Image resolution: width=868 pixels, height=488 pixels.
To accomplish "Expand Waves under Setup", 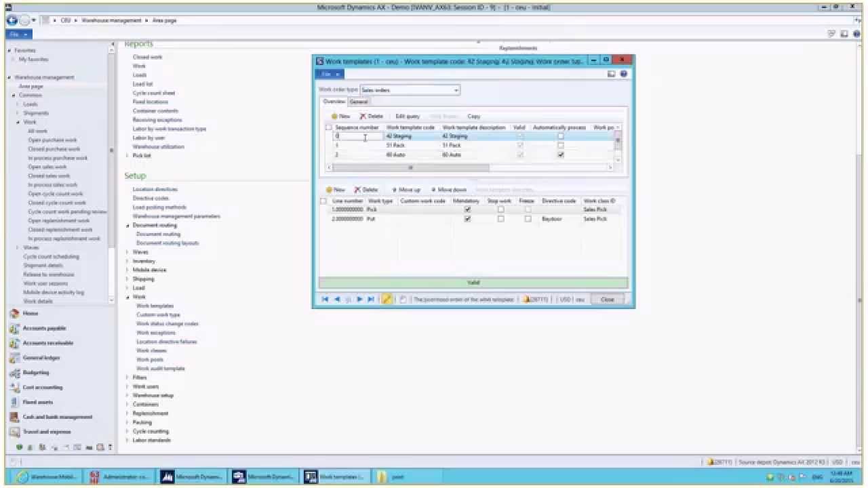I will coord(127,252).
